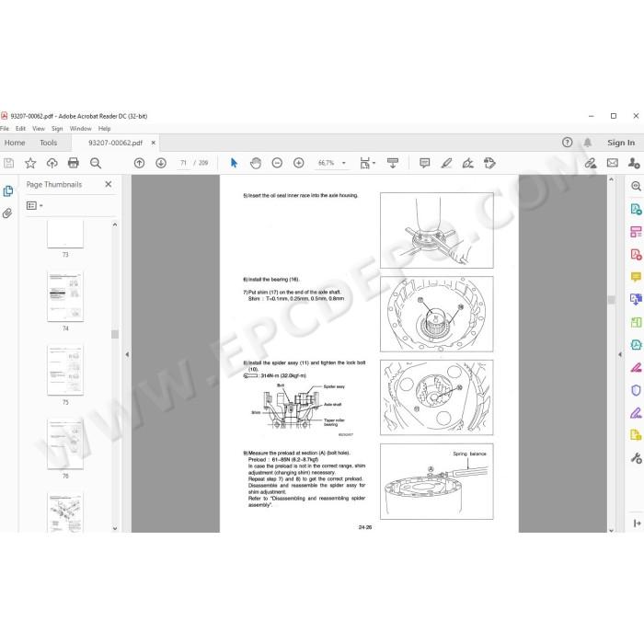
Task: Select the page 75 thumbnail
Action: click(65, 370)
